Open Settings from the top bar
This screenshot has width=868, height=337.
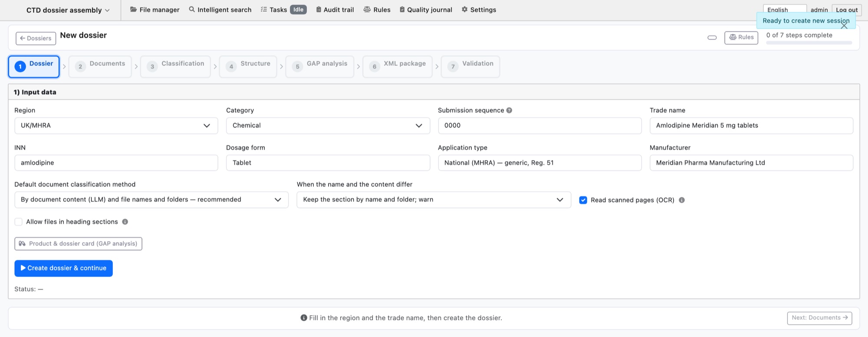479,10
